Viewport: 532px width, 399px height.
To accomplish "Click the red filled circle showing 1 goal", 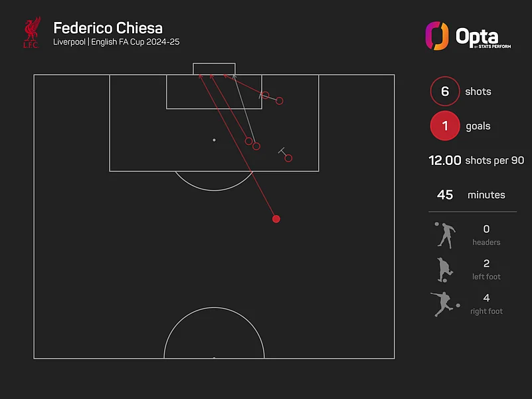I will click(x=445, y=126).
